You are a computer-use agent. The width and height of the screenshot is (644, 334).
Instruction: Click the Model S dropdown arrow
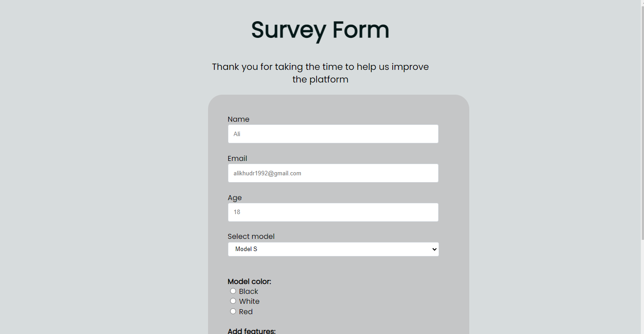click(x=434, y=249)
